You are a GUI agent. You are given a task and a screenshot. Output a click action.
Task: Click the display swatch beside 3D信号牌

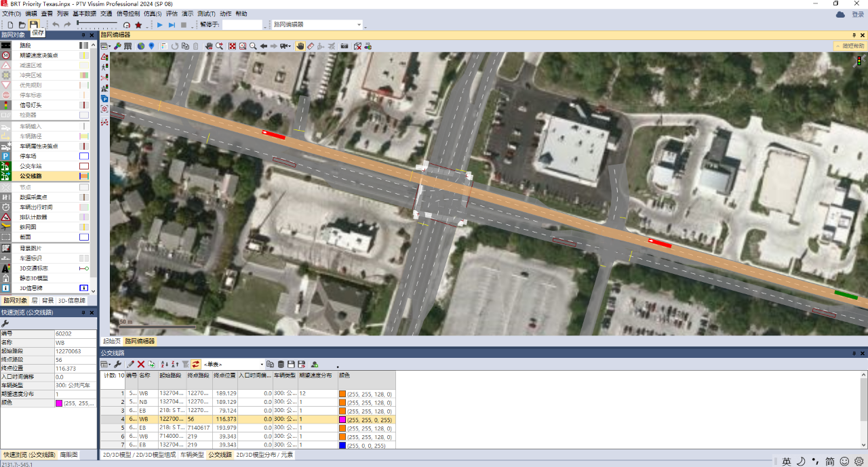[x=84, y=288]
